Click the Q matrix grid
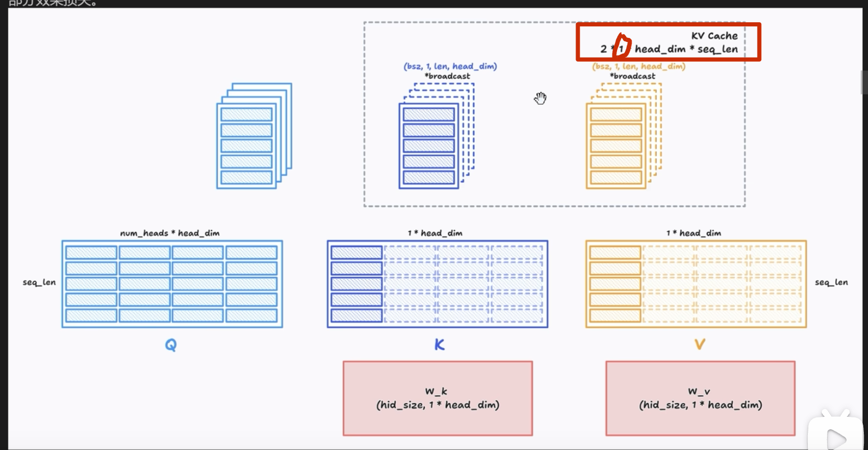The image size is (868, 450). (172, 284)
